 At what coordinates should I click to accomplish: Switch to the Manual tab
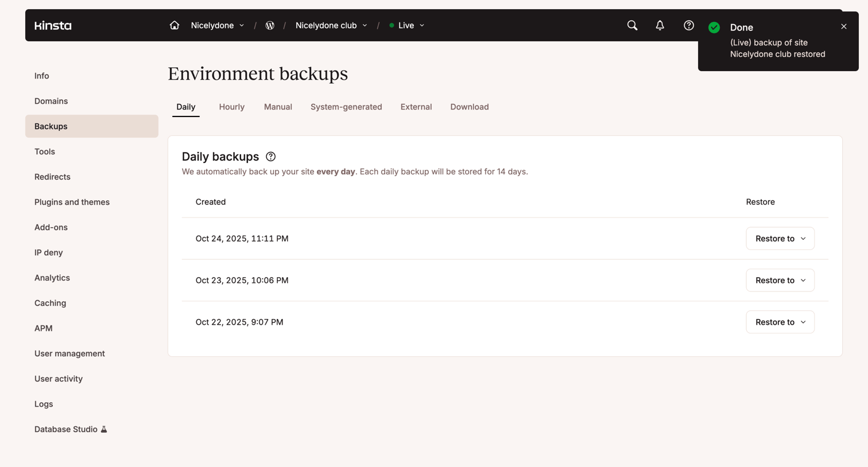pos(278,107)
